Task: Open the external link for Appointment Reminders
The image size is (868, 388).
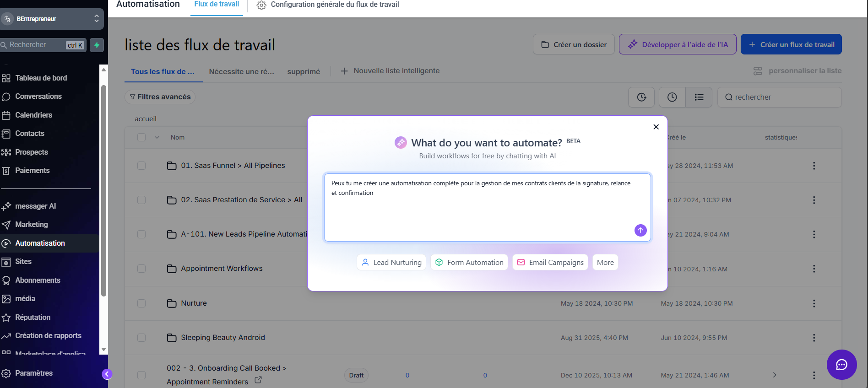Action: pos(258,380)
